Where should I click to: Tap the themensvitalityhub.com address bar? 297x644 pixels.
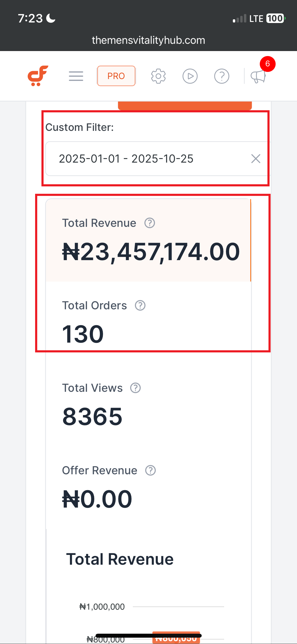point(148,40)
